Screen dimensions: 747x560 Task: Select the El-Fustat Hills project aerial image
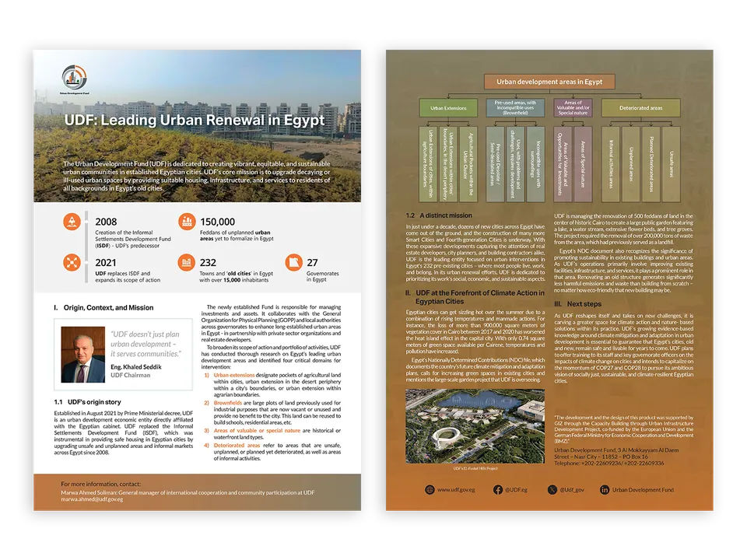point(475,426)
